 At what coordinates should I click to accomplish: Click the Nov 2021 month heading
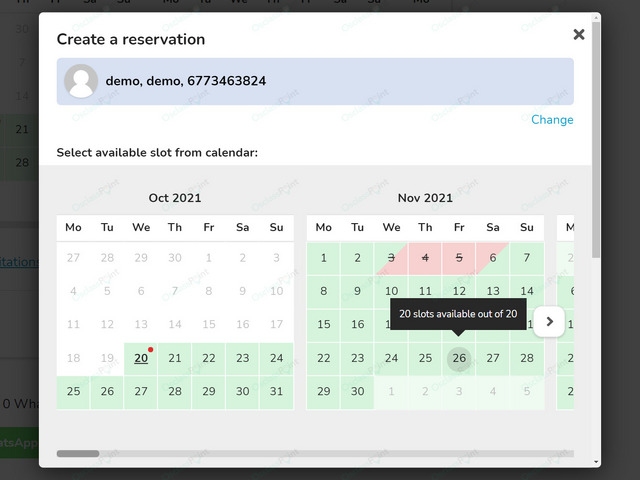coord(425,198)
